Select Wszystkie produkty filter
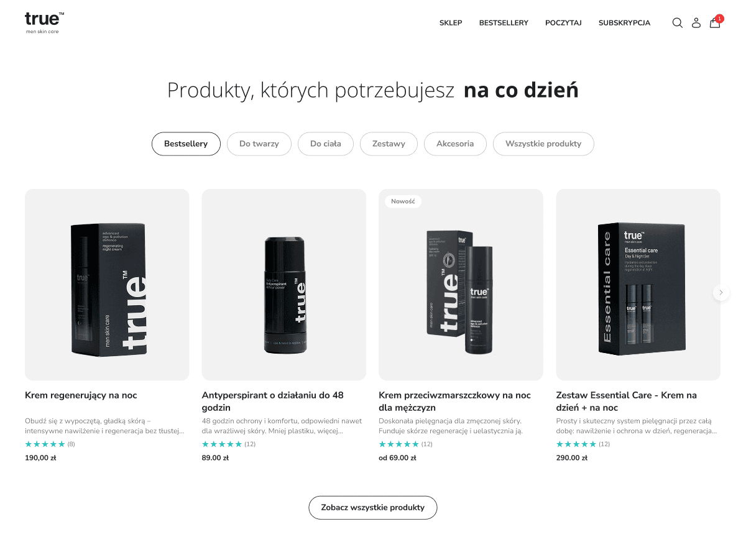The width and height of the screenshot is (746, 560). coord(543,144)
